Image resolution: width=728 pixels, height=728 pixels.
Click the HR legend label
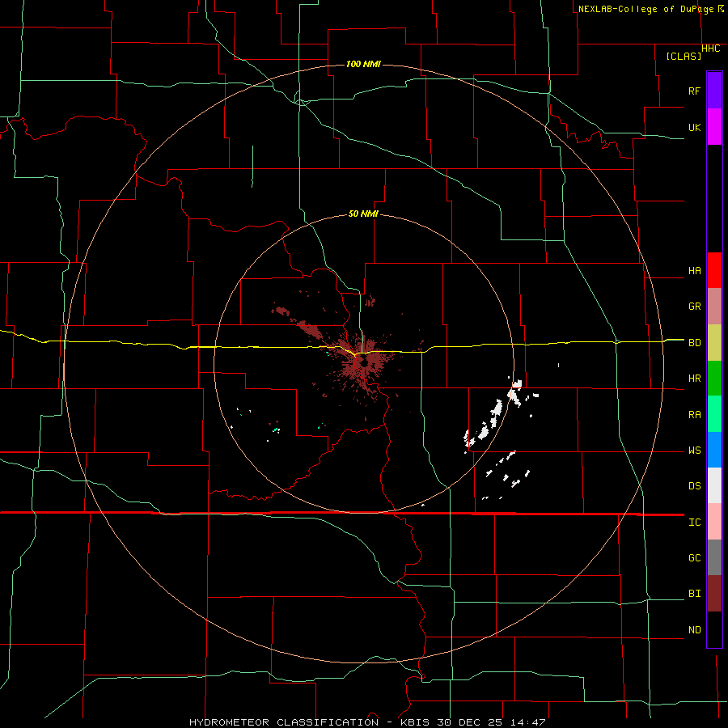point(694,379)
